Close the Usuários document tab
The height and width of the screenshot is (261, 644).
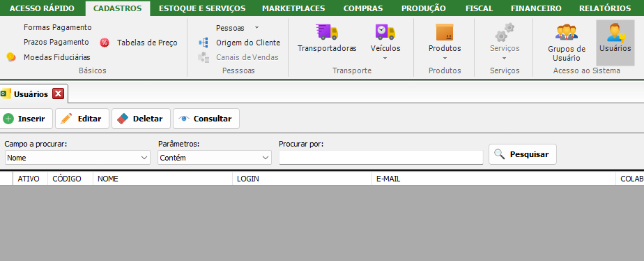coord(59,94)
